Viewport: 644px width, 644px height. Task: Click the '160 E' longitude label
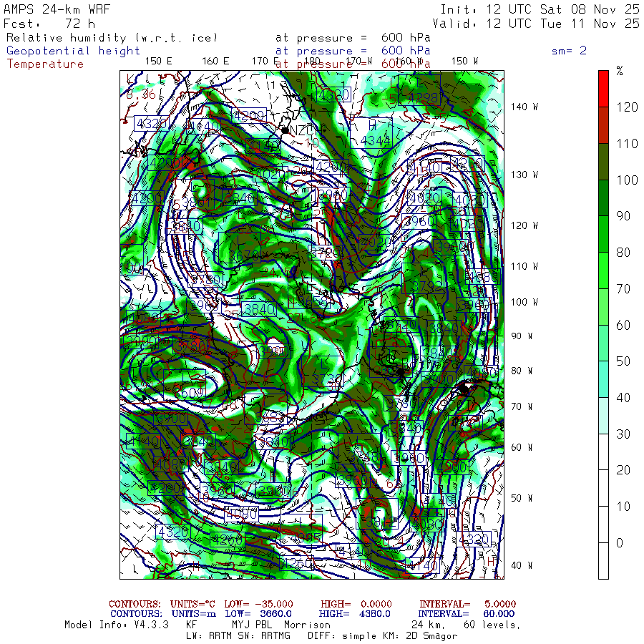pos(215,61)
